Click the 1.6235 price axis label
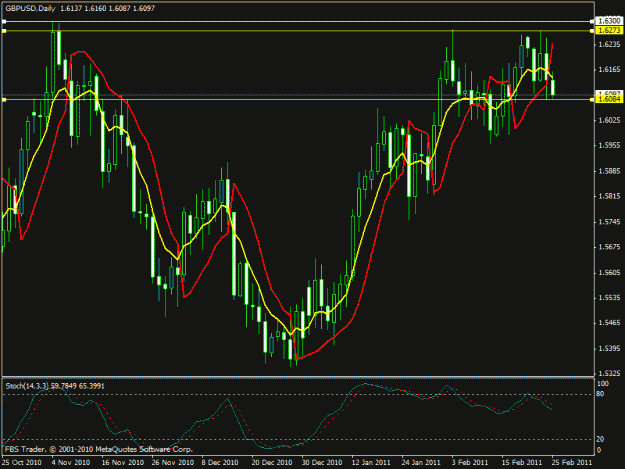 point(609,44)
